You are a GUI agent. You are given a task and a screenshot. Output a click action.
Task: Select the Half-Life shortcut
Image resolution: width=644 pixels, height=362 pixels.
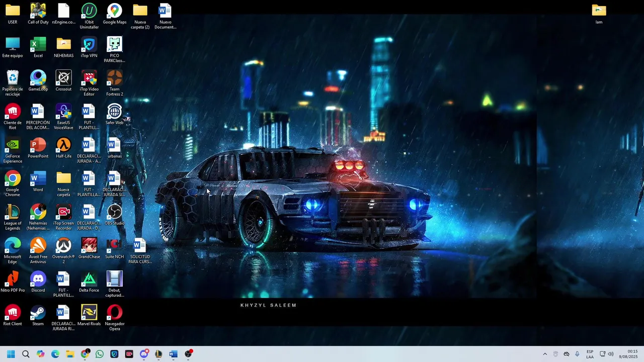click(x=63, y=148)
